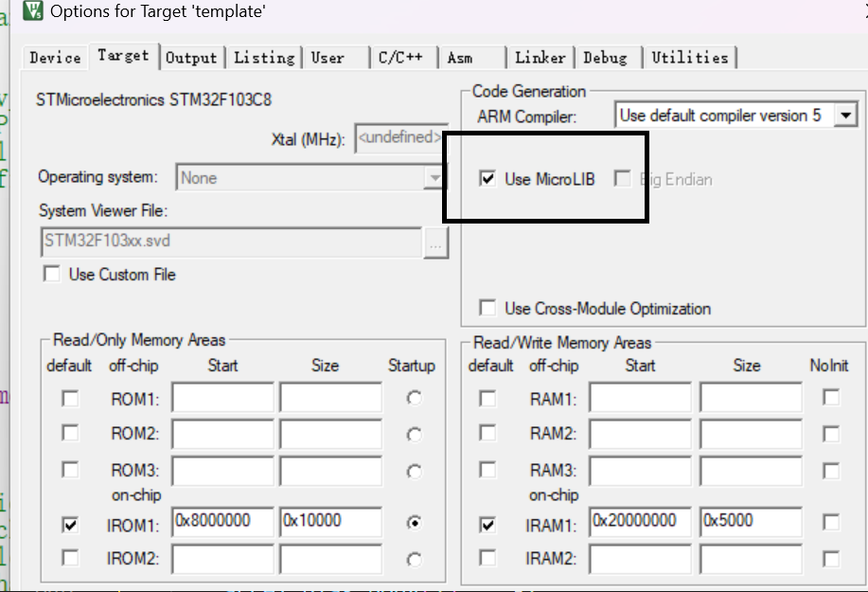The image size is (868, 592).
Task: Enable NoInit for IRAM2
Action: point(831,558)
